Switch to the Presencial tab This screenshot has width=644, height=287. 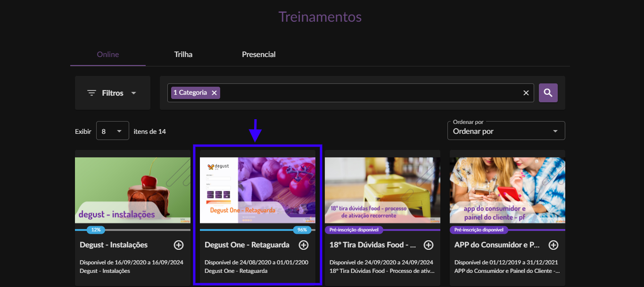click(259, 54)
